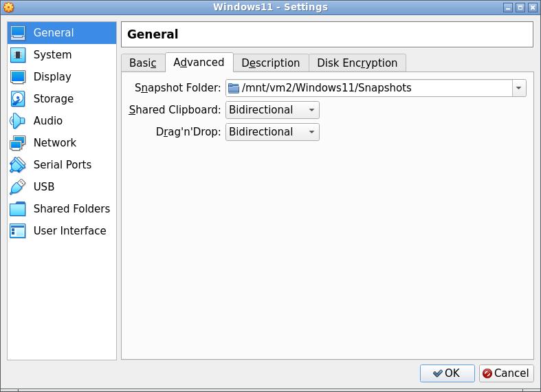The width and height of the screenshot is (541, 392).
Task: Open the Network icon in sidebar
Action: click(18, 143)
